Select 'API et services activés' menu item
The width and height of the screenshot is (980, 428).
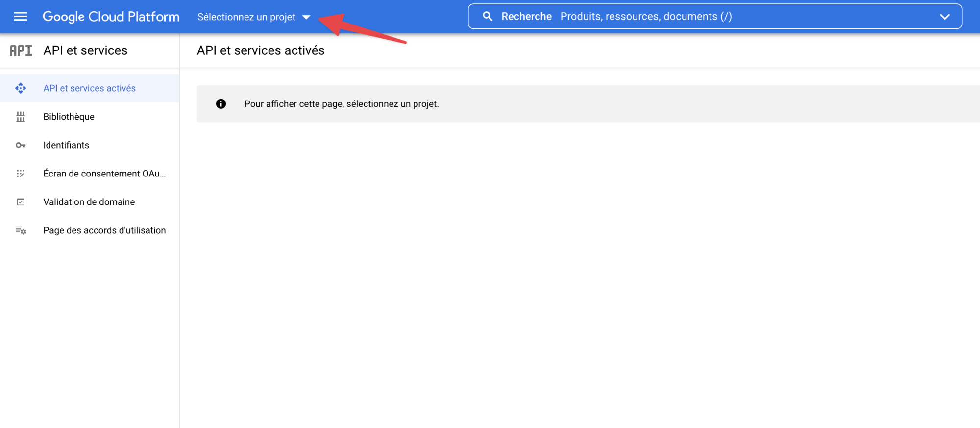point(89,88)
